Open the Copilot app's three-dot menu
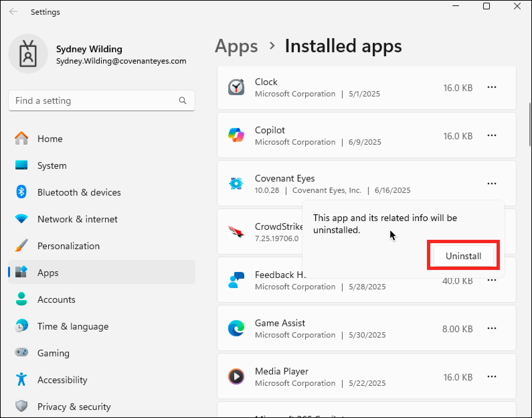The width and height of the screenshot is (532, 418). coord(492,135)
